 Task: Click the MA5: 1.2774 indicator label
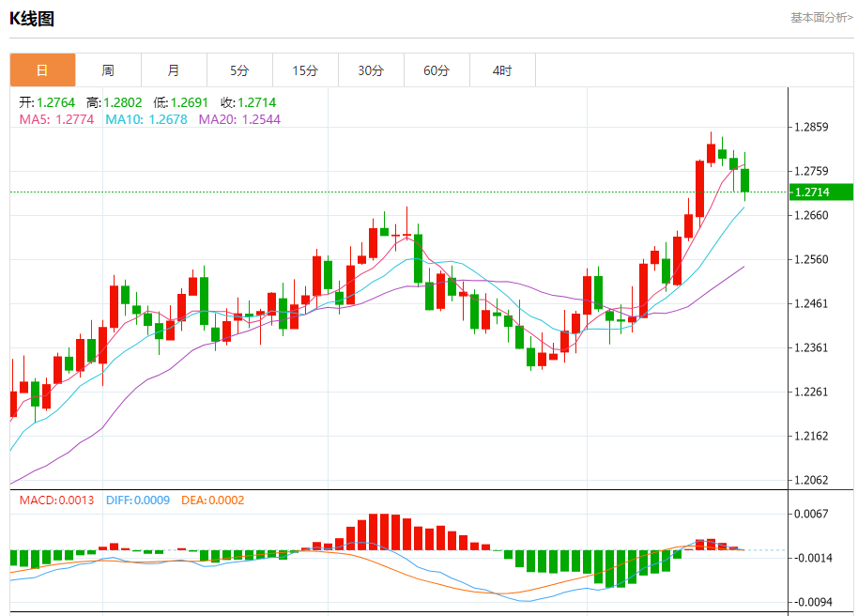(57, 119)
